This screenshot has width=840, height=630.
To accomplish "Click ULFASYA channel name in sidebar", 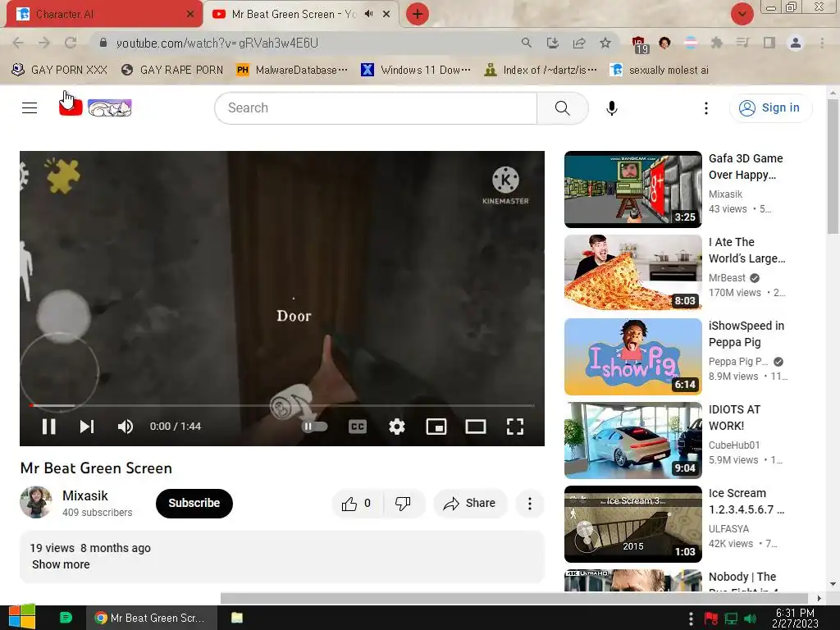I will coord(728,529).
